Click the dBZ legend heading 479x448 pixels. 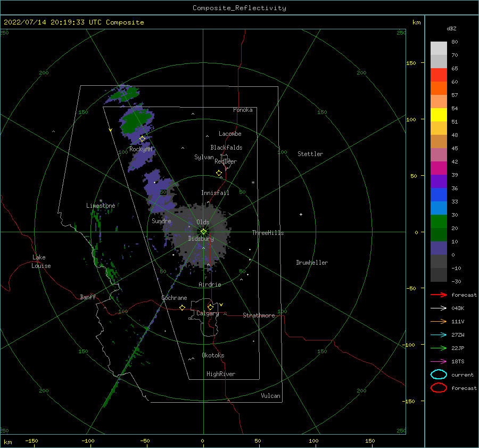coord(451,28)
